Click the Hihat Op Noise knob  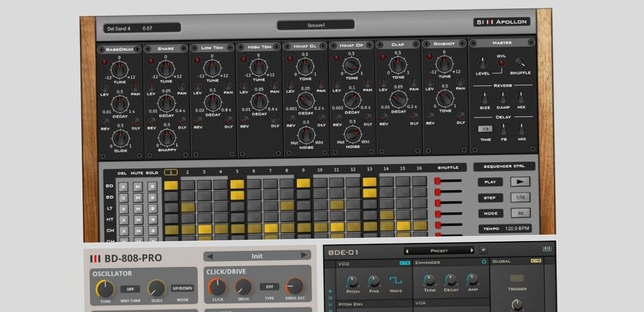352,134
